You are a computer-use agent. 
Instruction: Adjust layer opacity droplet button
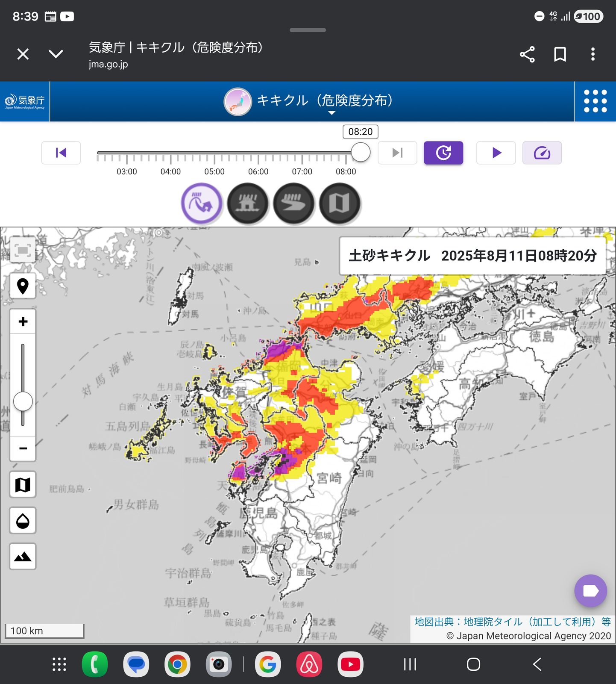coord(23,521)
